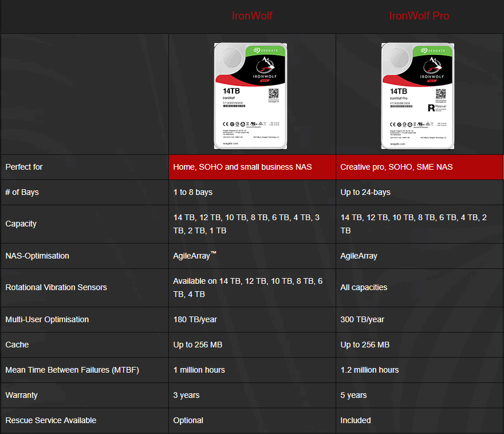This screenshot has height=434, width=504.
Task: Click the IronWolf column heading
Action: click(252, 15)
